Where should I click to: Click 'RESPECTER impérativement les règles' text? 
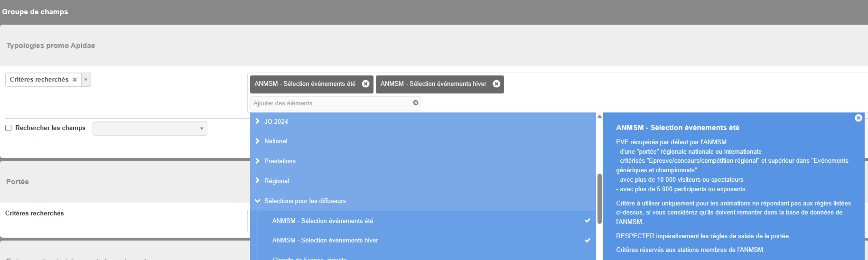[x=703, y=236]
